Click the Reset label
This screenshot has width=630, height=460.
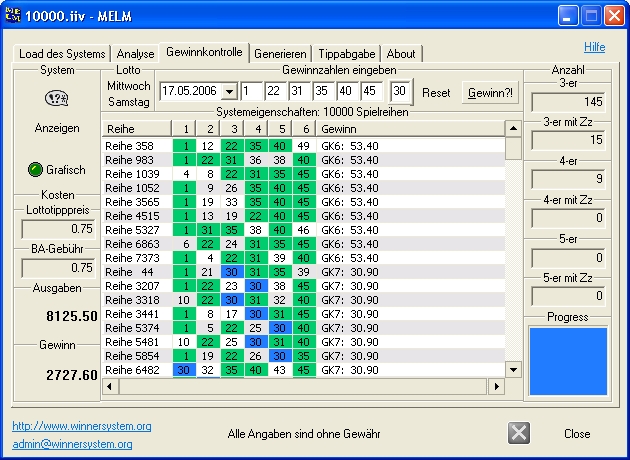pos(436,92)
